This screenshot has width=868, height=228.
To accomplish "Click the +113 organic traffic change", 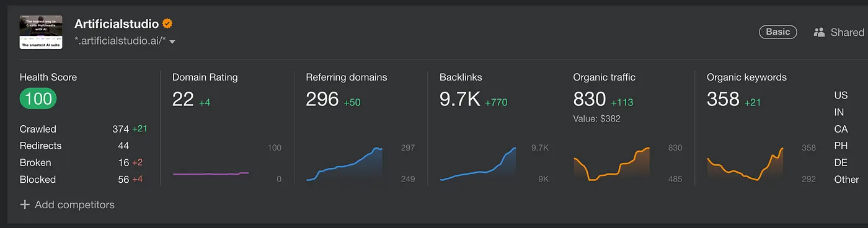I will click(x=622, y=102).
